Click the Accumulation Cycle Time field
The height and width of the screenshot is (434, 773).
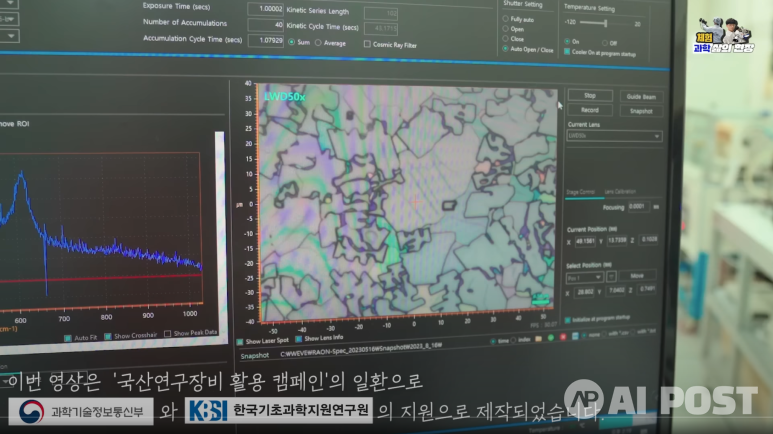[x=265, y=40]
